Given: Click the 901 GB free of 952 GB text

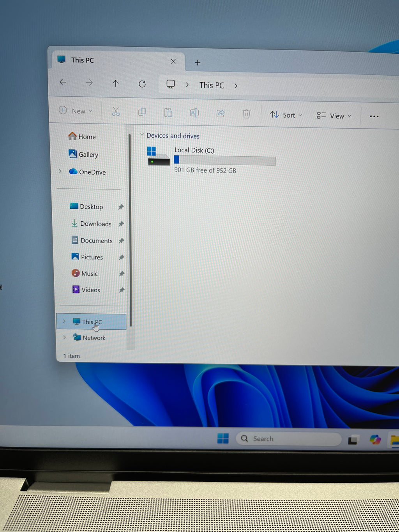Looking at the screenshot, I should 205,170.
